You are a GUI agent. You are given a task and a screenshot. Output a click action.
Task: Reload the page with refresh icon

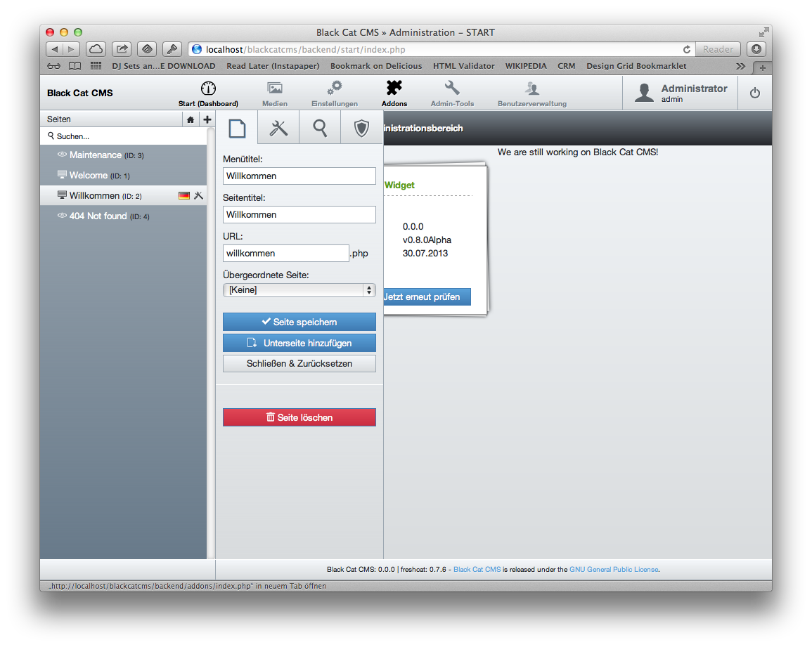tap(687, 50)
